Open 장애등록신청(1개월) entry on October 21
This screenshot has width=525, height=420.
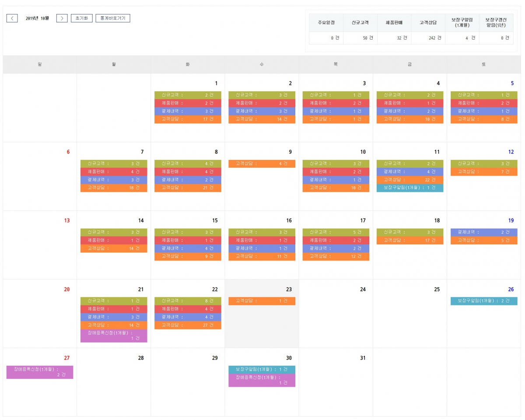114,336
